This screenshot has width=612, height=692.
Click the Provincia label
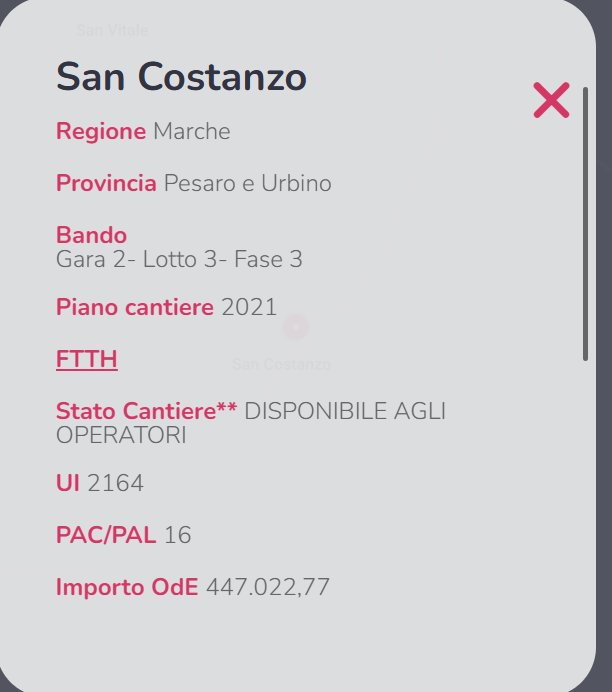coord(106,183)
